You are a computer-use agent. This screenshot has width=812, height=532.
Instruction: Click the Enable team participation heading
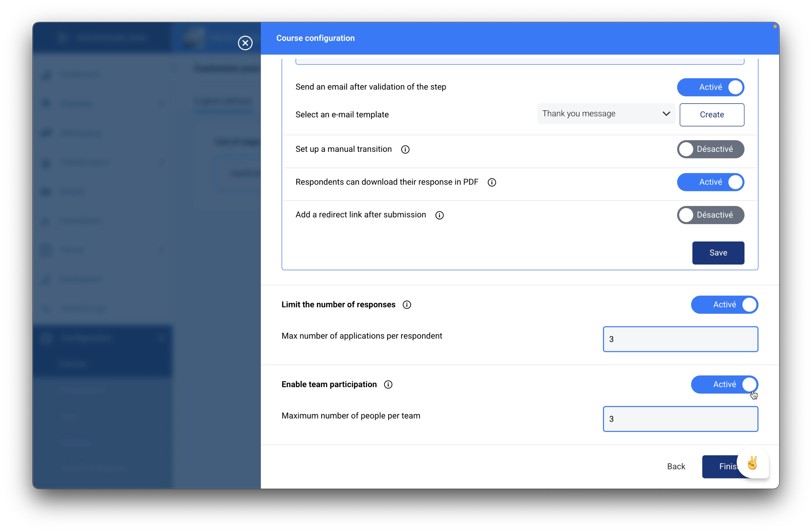(329, 385)
